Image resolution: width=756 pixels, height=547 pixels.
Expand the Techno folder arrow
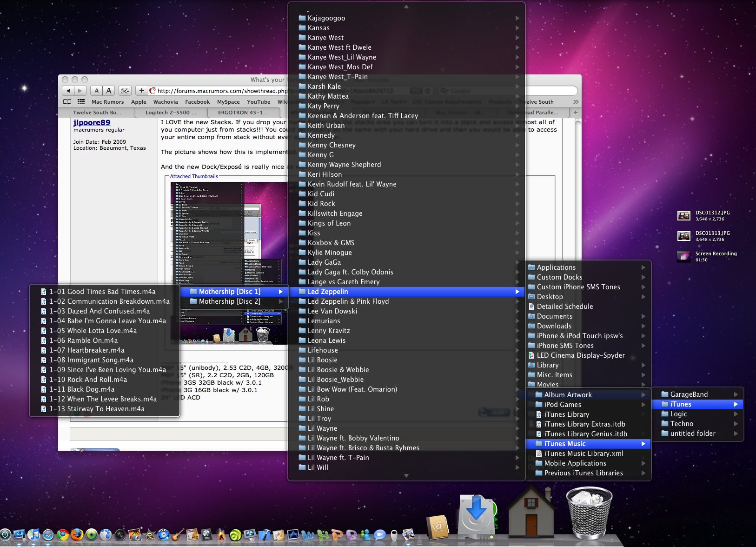[x=736, y=424]
